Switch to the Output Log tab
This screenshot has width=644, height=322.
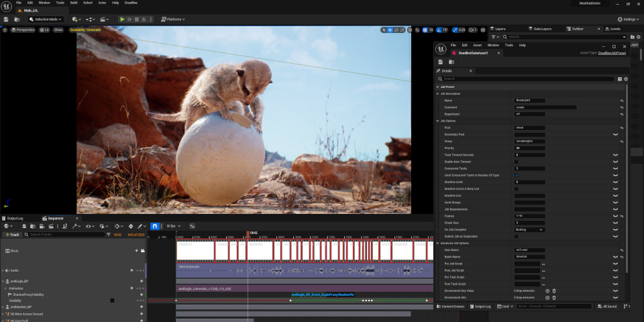click(x=15, y=218)
